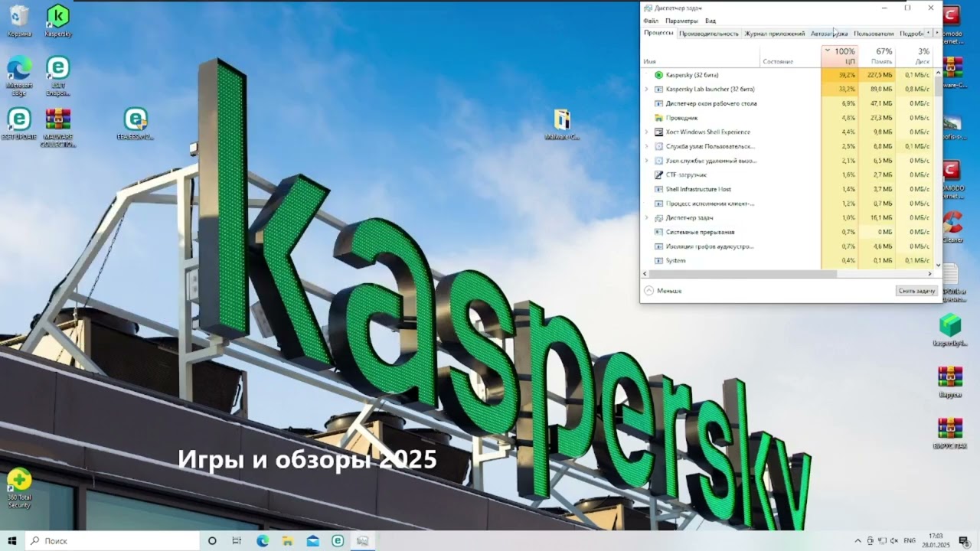Image resolution: width=980 pixels, height=551 pixels.
Task: Click the Cortana circle on taskbar
Action: point(212,541)
